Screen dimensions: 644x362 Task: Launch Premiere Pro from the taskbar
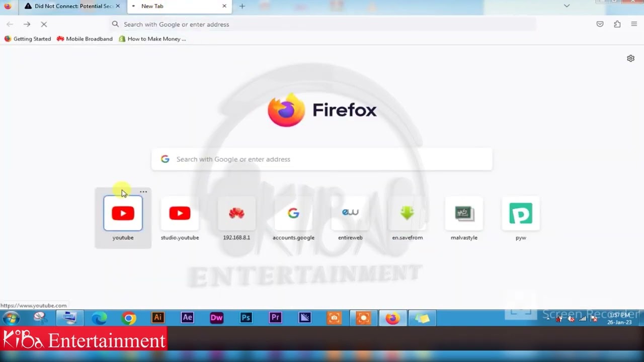click(275, 318)
